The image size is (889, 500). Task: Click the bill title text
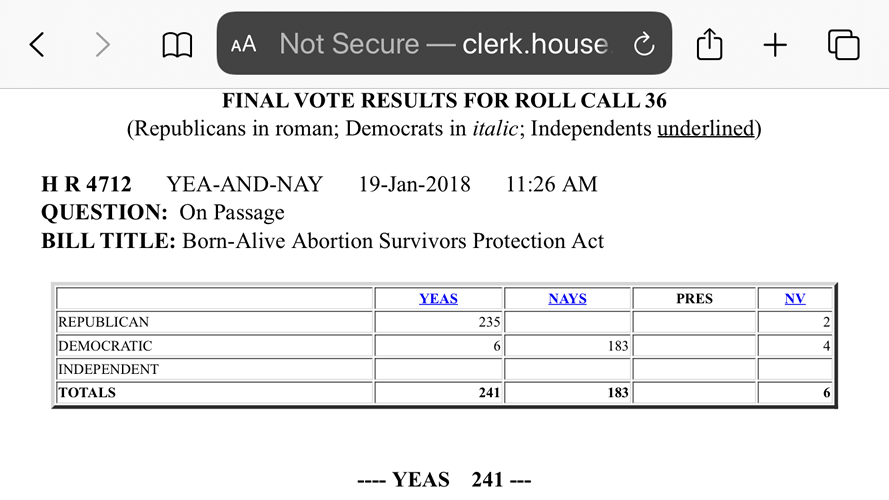point(393,241)
